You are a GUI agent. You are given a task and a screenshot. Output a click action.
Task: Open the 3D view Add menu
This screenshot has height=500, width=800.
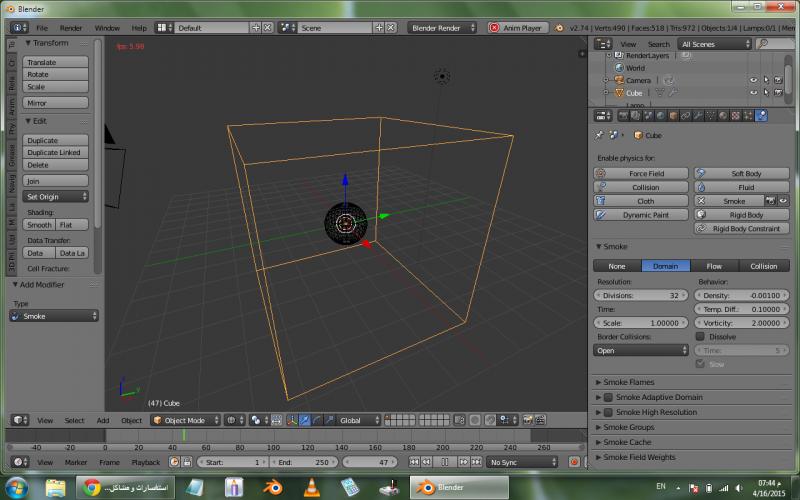coord(103,420)
